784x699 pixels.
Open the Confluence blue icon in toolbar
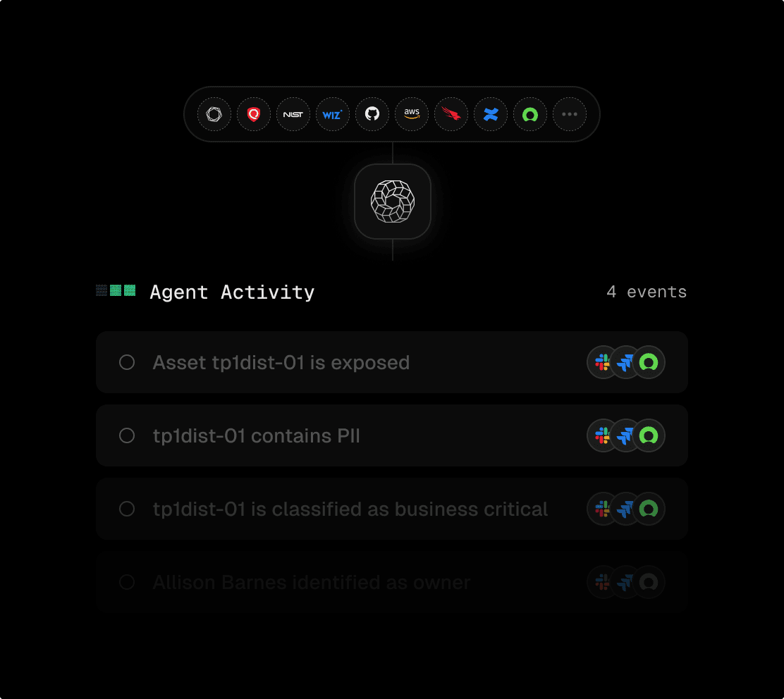[491, 114]
